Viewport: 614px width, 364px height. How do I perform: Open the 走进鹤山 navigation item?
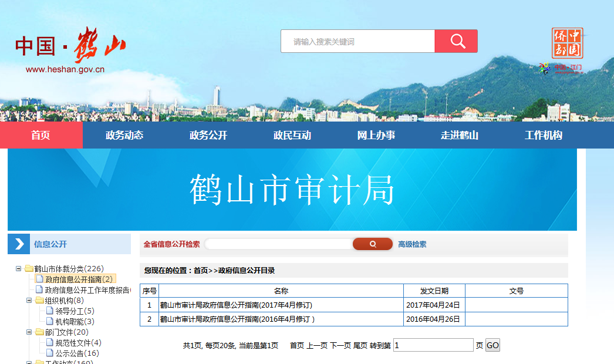click(460, 136)
